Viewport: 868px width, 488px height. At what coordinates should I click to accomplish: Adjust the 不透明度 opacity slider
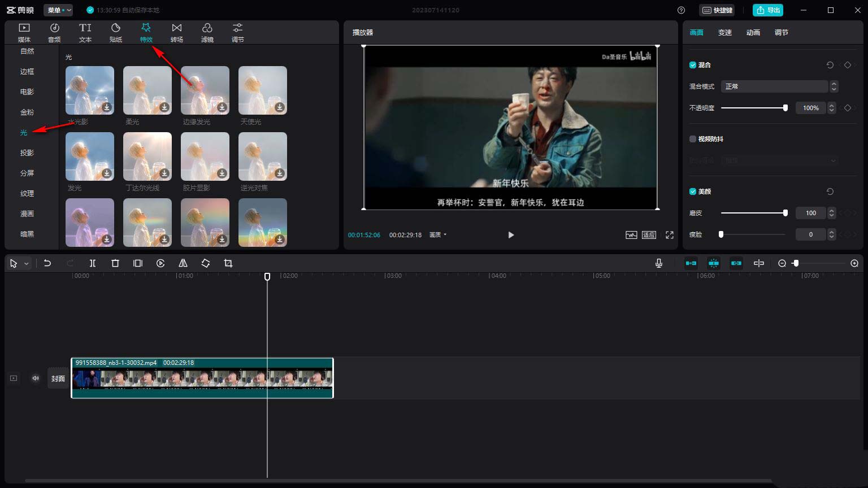753,108
